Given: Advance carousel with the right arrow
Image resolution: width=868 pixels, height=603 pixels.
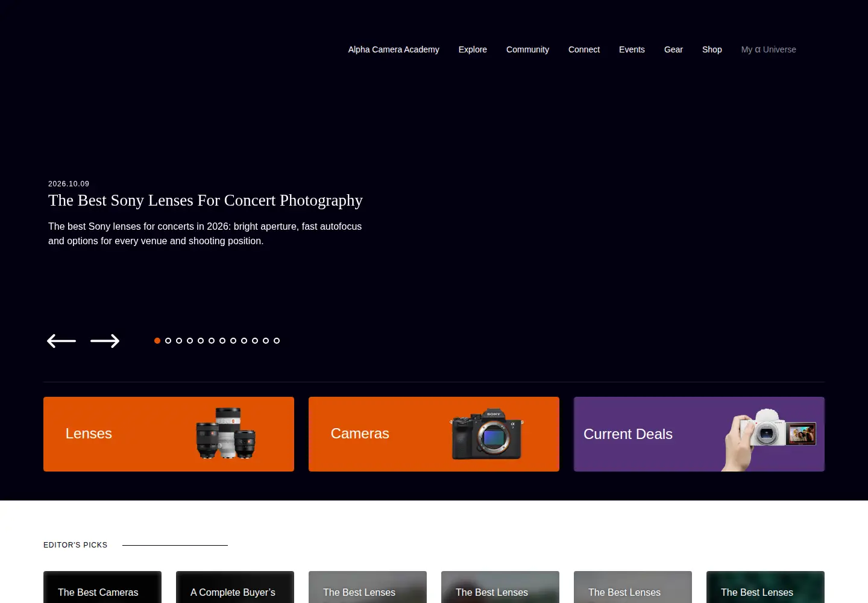Looking at the screenshot, I should click(105, 341).
